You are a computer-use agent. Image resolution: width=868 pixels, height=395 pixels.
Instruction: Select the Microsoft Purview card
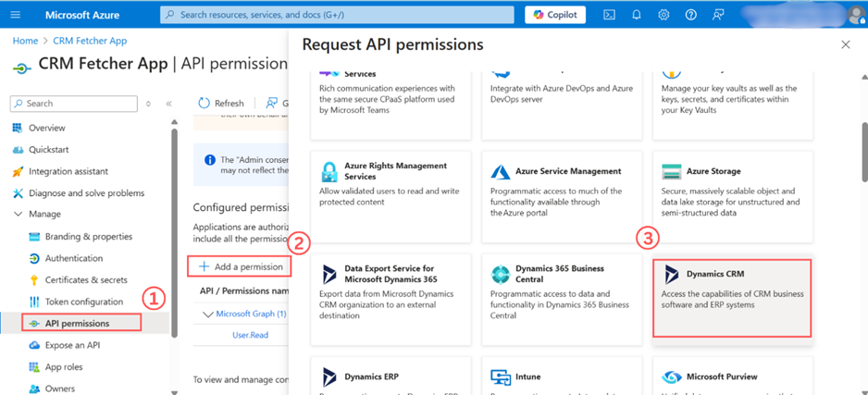[x=733, y=376]
